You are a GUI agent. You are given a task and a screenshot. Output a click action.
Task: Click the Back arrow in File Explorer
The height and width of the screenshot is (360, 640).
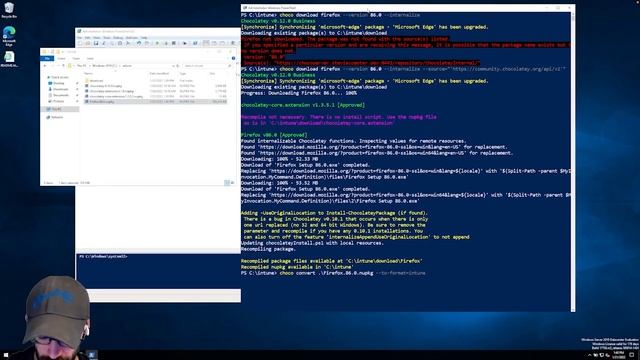[x=45, y=66]
